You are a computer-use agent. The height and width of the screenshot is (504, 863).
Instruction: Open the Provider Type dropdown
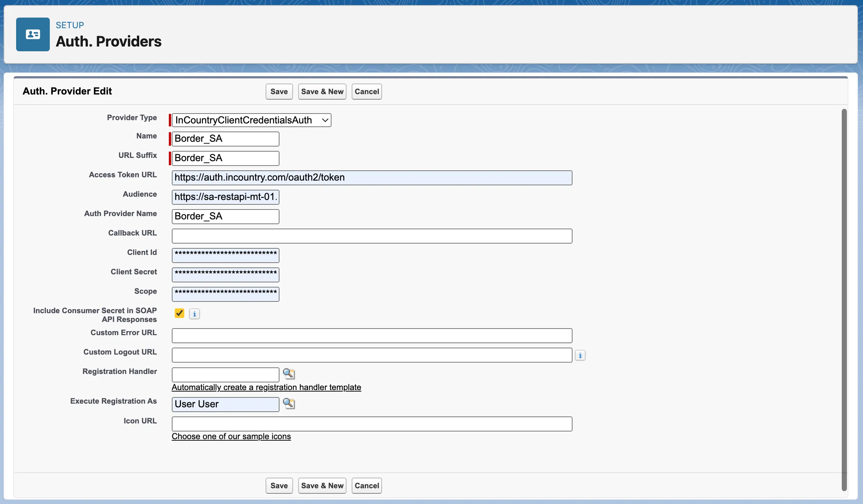(251, 120)
